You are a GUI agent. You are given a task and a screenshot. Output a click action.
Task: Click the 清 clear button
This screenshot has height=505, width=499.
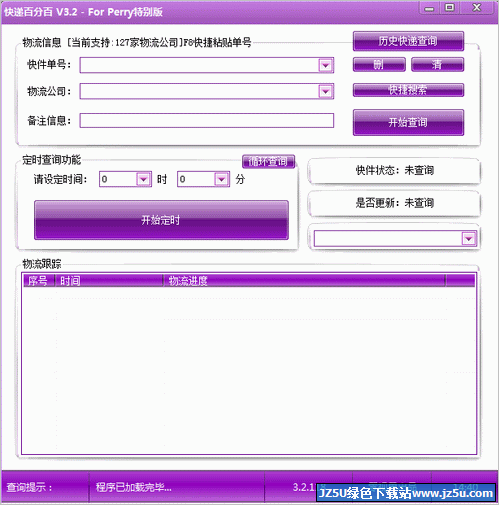[x=437, y=64]
